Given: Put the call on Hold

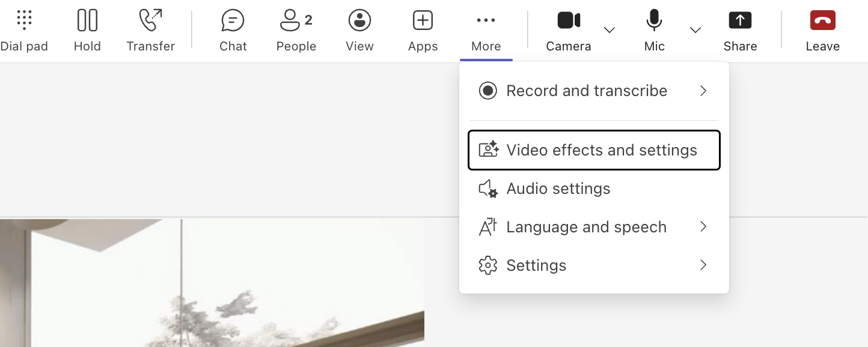Looking at the screenshot, I should click(87, 30).
